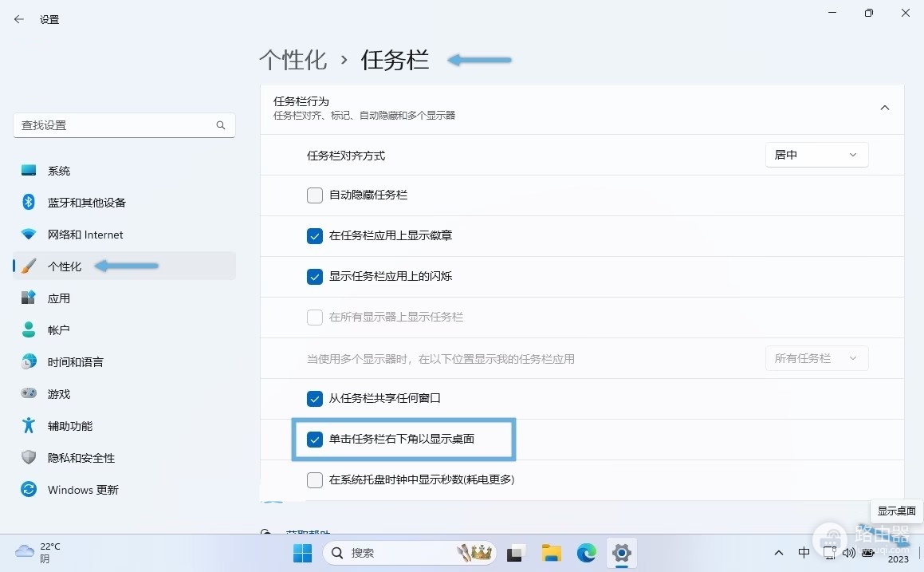
Task: Uncheck 从任务栏共享任何窗口
Action: pos(315,399)
